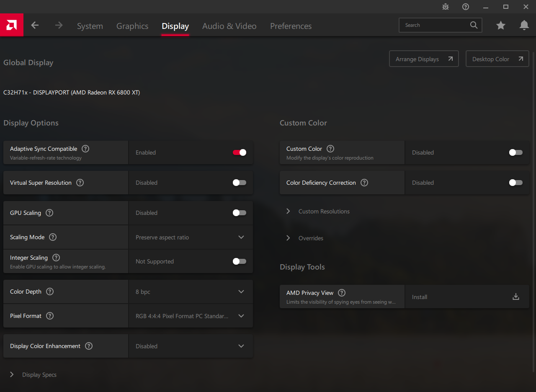Go forward with the right arrow
This screenshot has width=536, height=392.
coord(59,26)
